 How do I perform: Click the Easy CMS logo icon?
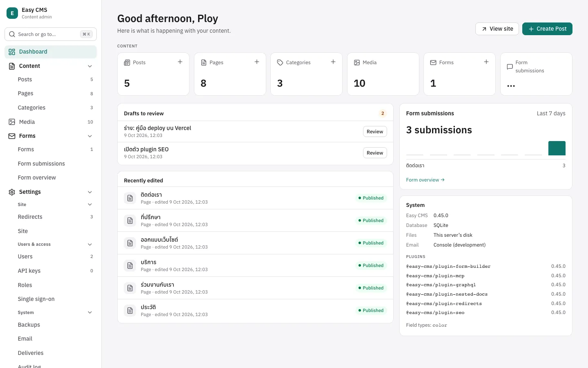[x=12, y=13]
